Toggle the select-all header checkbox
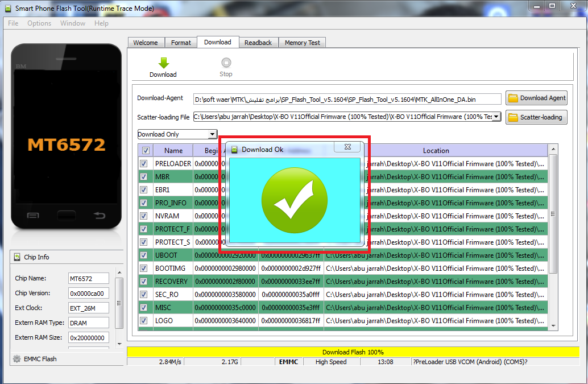 click(x=146, y=150)
